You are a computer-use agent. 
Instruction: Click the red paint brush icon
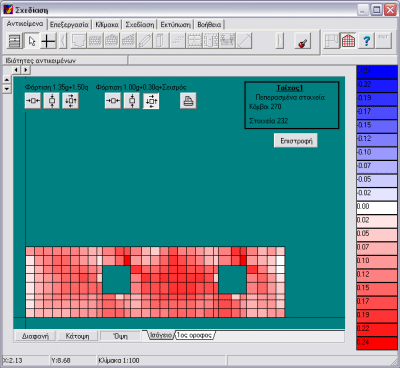pos(303,41)
